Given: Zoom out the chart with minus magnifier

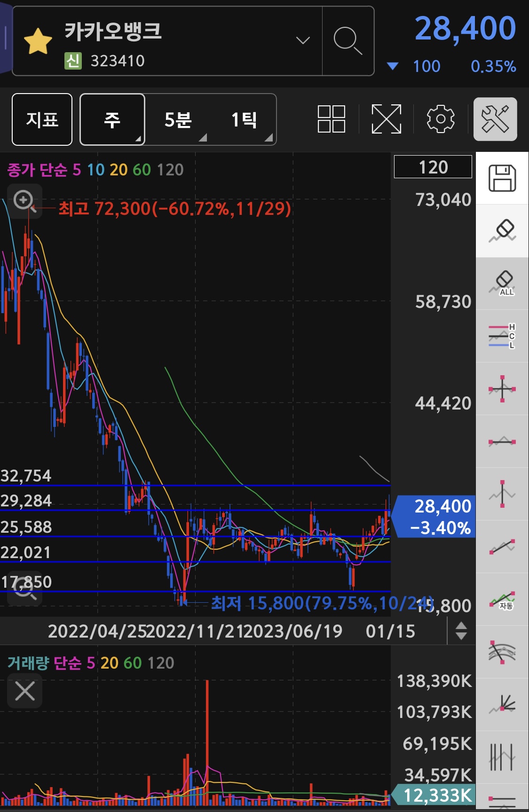Looking at the screenshot, I should click(24, 588).
